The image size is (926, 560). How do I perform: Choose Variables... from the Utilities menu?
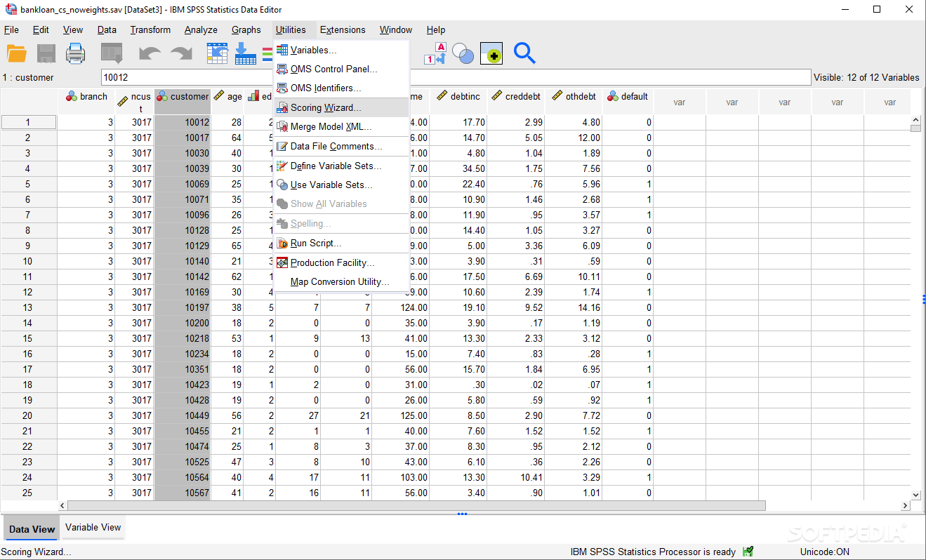coord(341,50)
